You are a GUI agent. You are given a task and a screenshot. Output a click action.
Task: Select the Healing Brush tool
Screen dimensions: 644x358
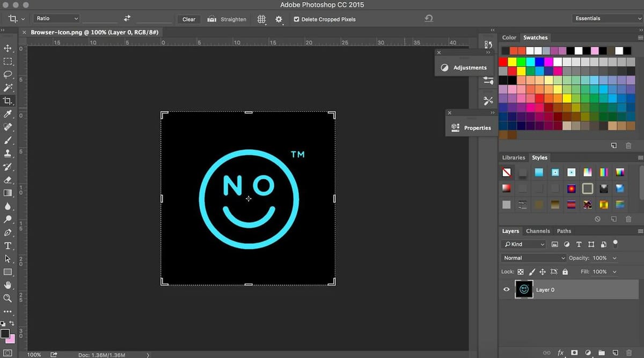point(8,127)
